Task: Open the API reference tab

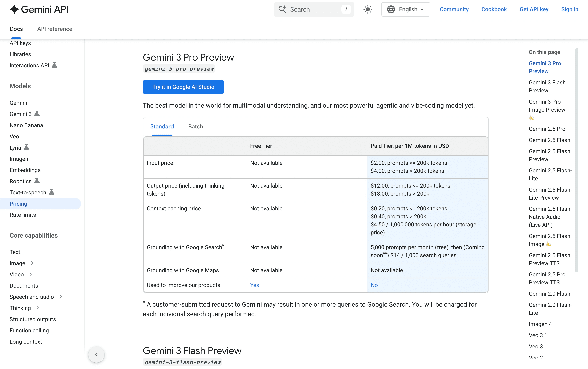Action: (55, 29)
